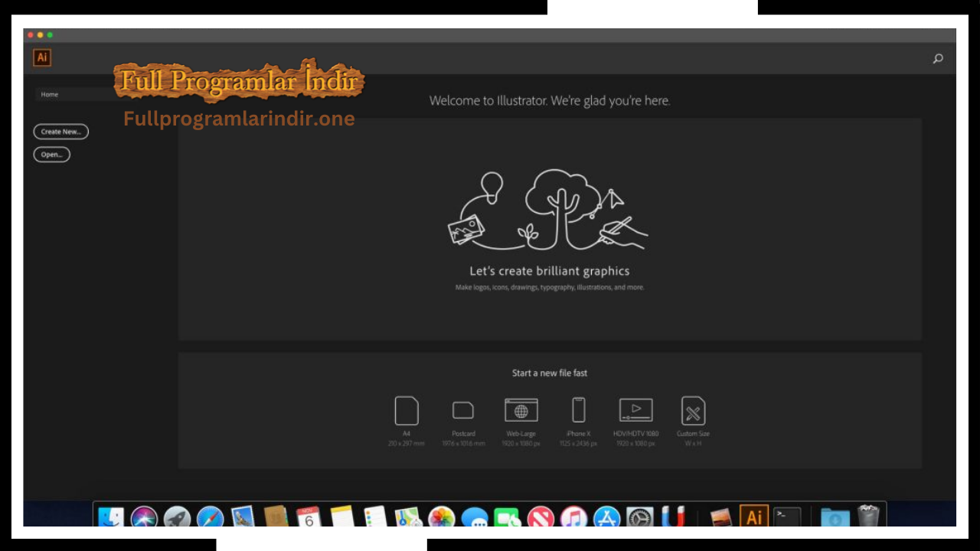The width and height of the screenshot is (980, 551).
Task: Open Notes icon in Dock
Action: click(x=342, y=517)
